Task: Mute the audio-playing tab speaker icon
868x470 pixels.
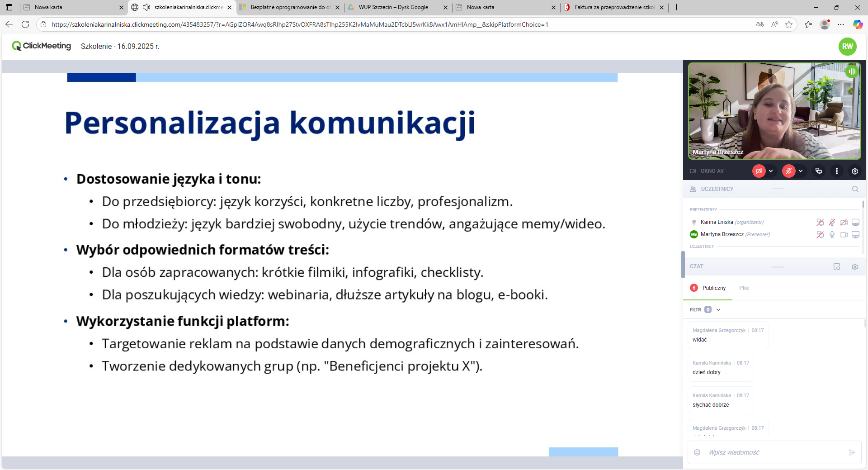Action: (146, 7)
